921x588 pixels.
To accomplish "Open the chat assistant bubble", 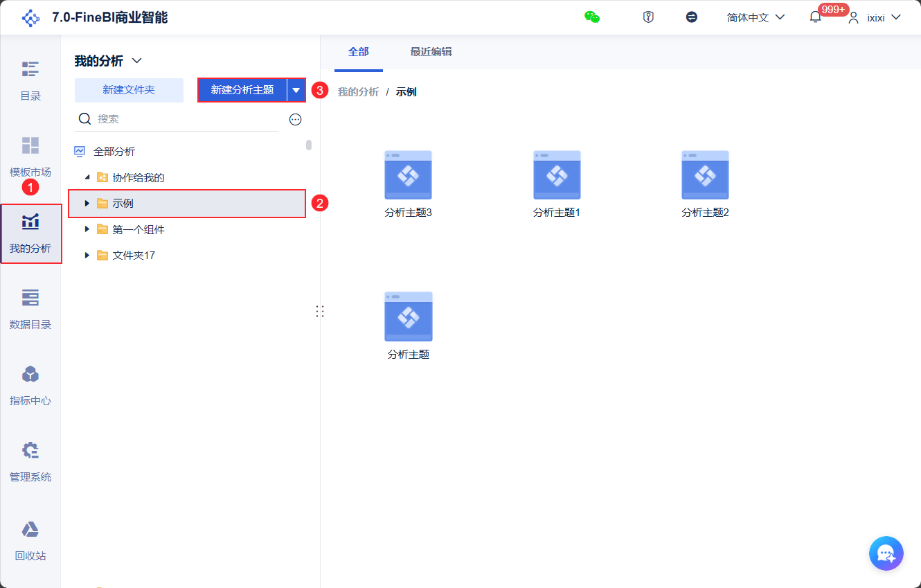I will click(886, 553).
